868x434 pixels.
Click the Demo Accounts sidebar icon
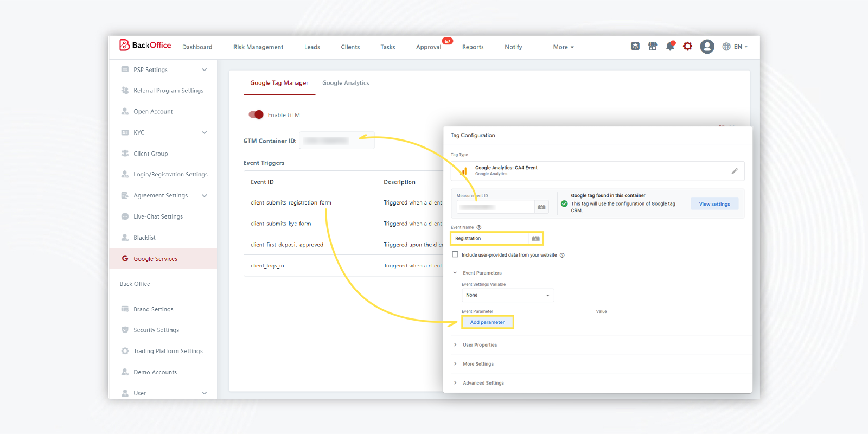pyautogui.click(x=125, y=372)
